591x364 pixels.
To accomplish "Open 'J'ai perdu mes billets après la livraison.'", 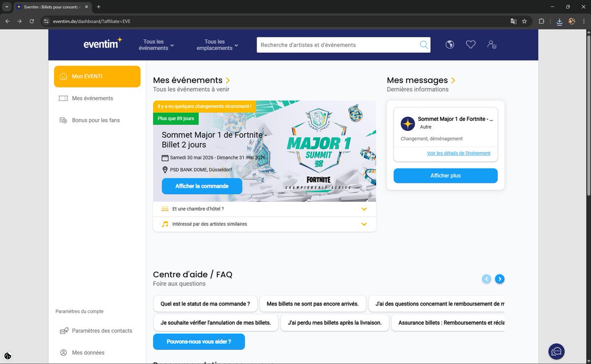I will click(335, 323).
